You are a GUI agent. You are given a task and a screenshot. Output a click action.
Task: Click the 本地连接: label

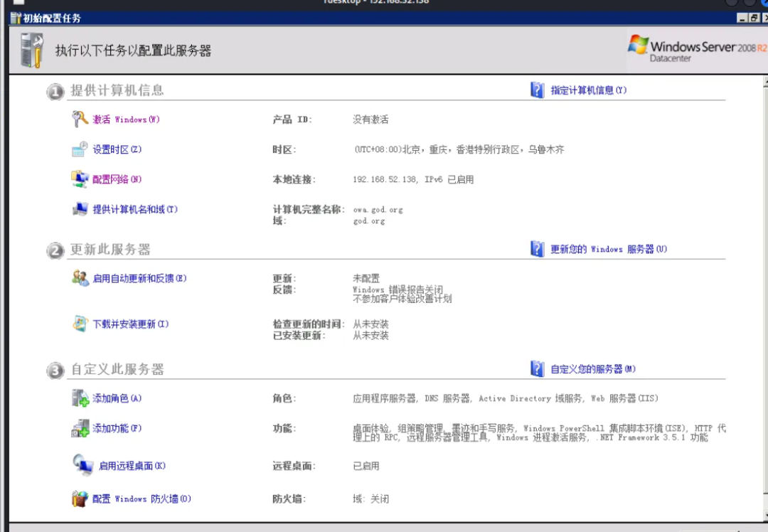(x=294, y=179)
